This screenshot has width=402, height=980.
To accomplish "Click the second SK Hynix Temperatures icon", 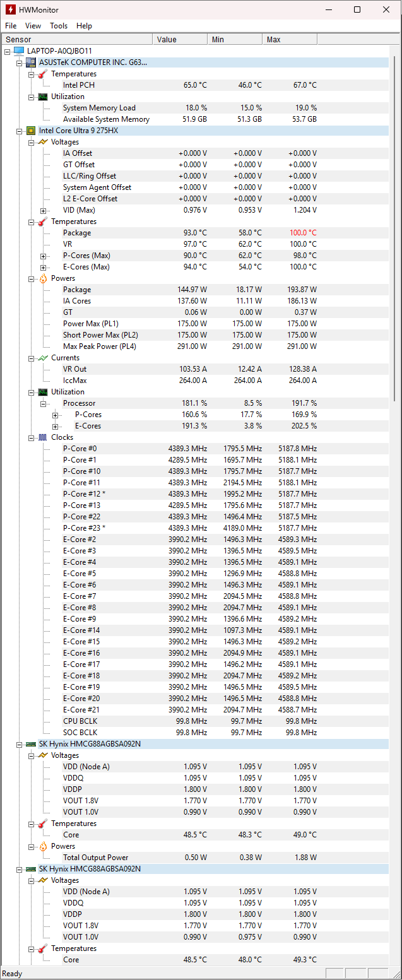I will pyautogui.click(x=42, y=948).
